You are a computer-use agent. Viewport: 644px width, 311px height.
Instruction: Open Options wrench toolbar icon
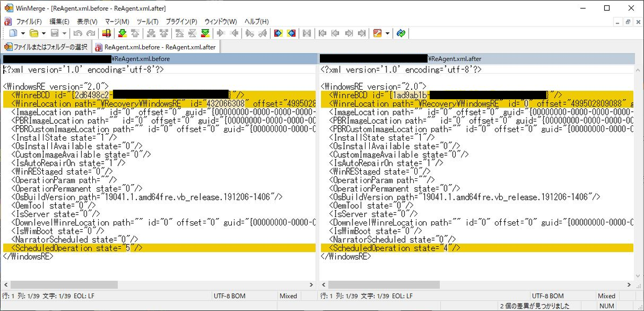(377, 33)
